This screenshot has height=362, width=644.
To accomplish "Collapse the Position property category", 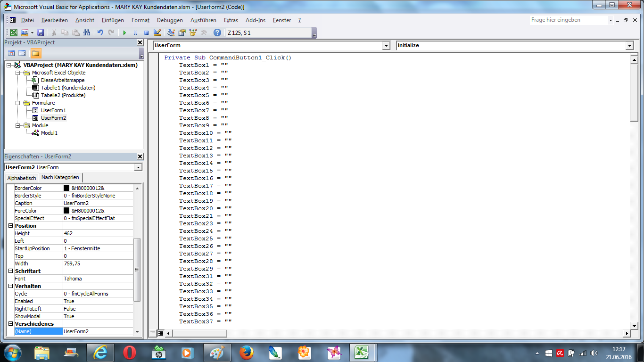I will click(11, 226).
